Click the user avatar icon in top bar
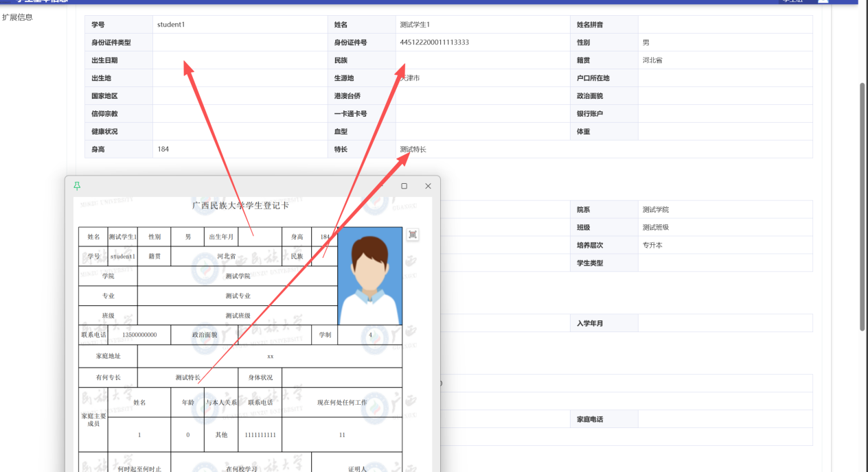Image resolution: width=868 pixels, height=472 pixels. click(x=823, y=1)
